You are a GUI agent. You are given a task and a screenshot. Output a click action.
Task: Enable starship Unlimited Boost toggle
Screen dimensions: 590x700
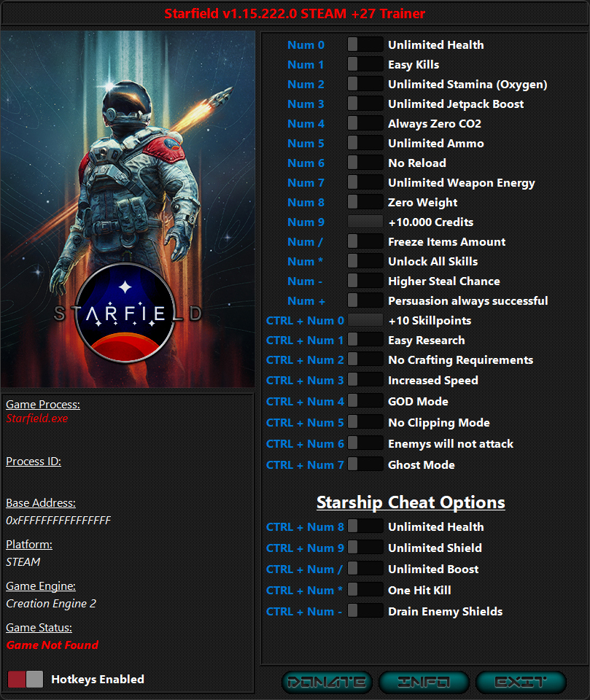(365, 568)
